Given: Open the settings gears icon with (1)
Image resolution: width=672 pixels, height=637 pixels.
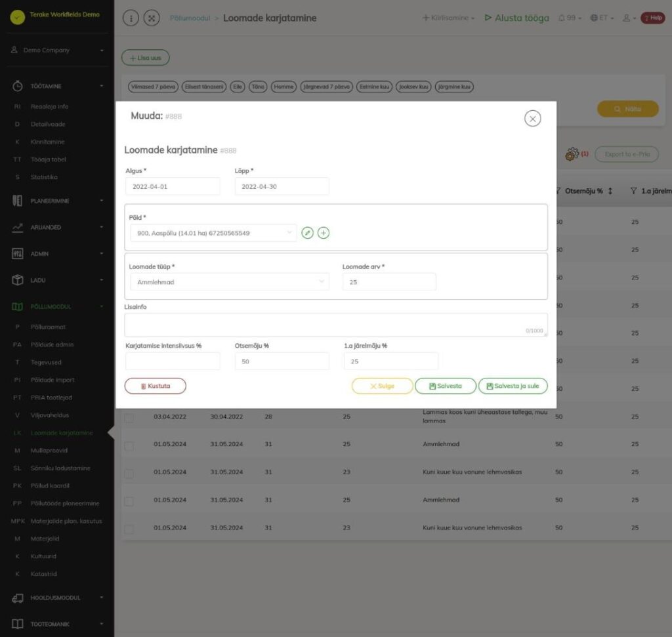Looking at the screenshot, I should (576, 154).
